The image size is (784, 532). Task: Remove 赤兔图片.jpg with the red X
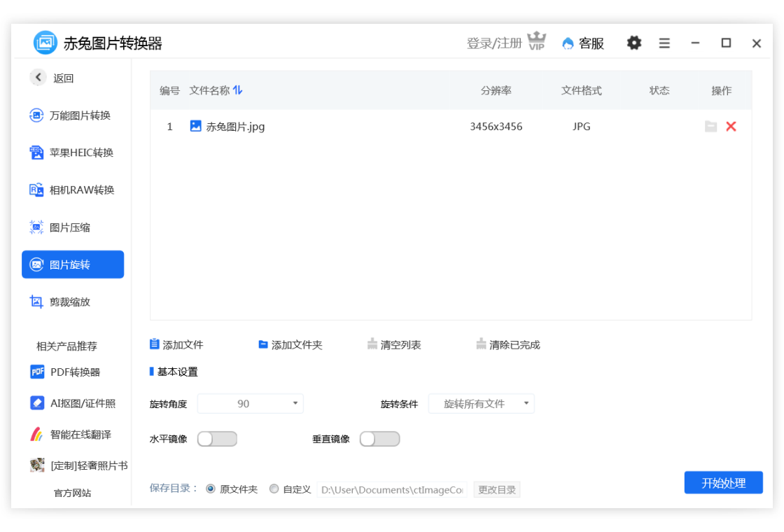pyautogui.click(x=731, y=127)
